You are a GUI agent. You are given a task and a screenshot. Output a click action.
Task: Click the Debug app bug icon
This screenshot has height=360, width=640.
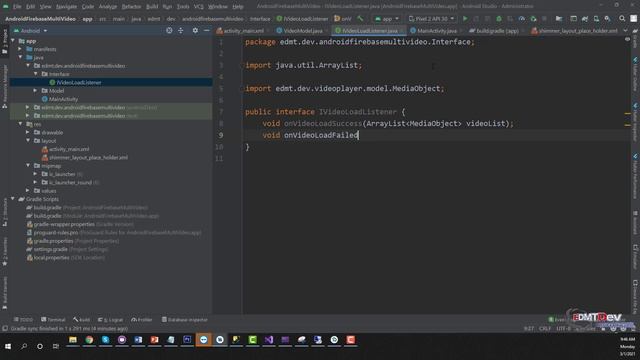[x=499, y=19]
